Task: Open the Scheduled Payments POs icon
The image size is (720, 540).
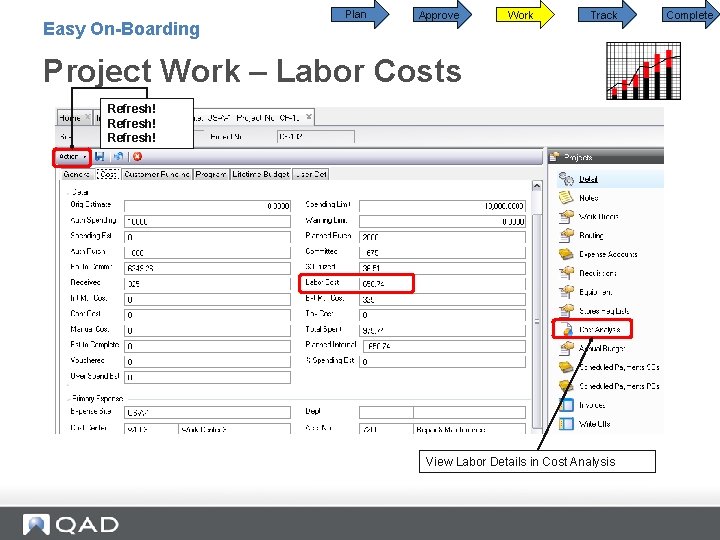Action: (x=566, y=386)
